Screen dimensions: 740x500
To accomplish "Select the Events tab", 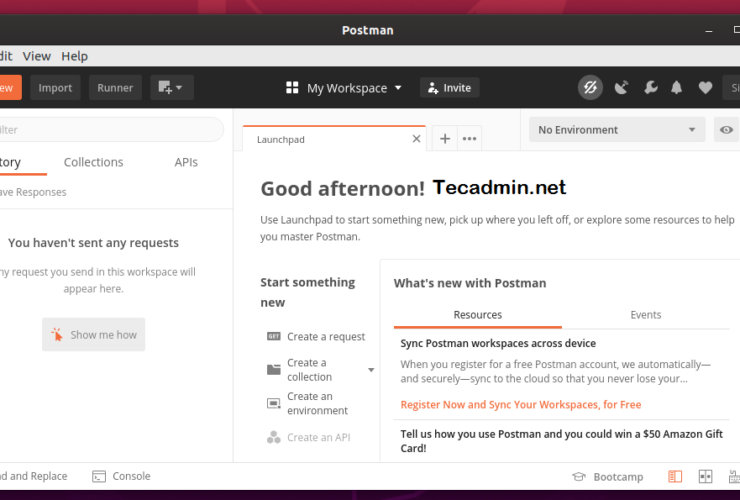I will coord(645,315).
